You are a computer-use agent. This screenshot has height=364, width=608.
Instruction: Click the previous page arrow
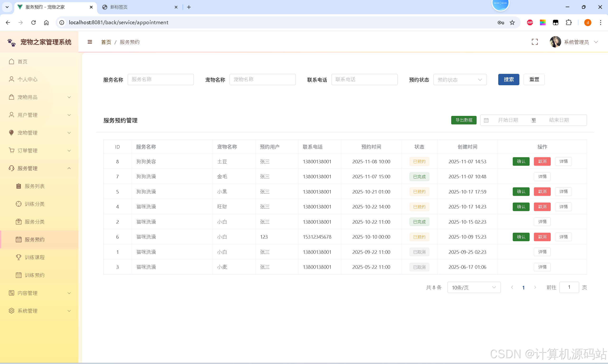[x=512, y=287]
